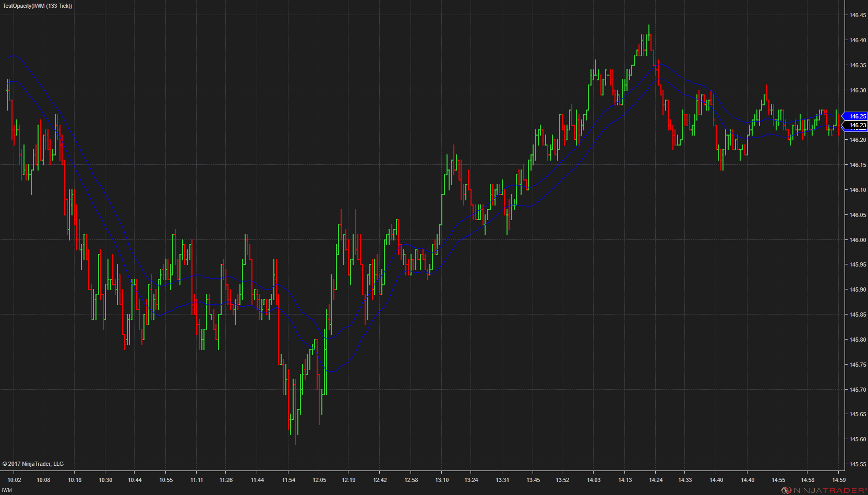Viewport: 868px width, 495px height.
Task: Click the 10:18 time axis label
Action: (75, 480)
